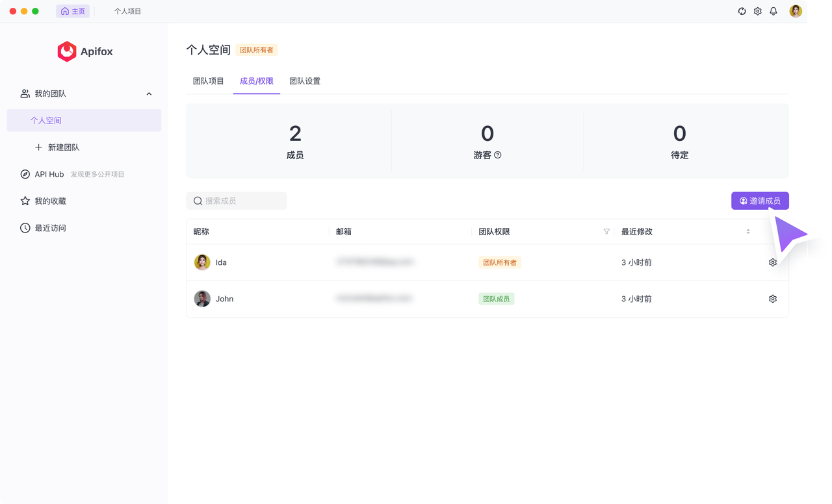Click the sync refresh icon in title bar
Screen dimensions: 832x504
pos(742,11)
